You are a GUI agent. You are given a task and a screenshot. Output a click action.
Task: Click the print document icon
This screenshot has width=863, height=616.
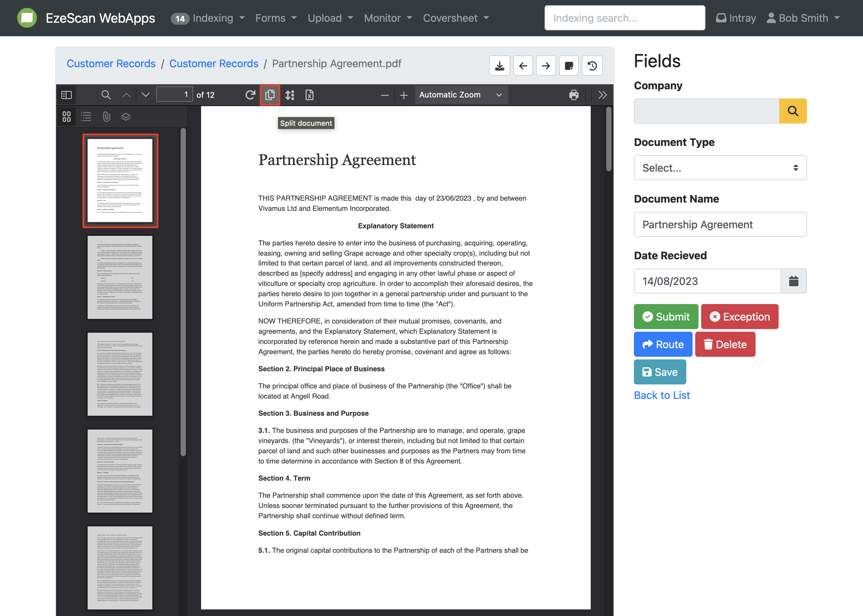[x=574, y=95]
